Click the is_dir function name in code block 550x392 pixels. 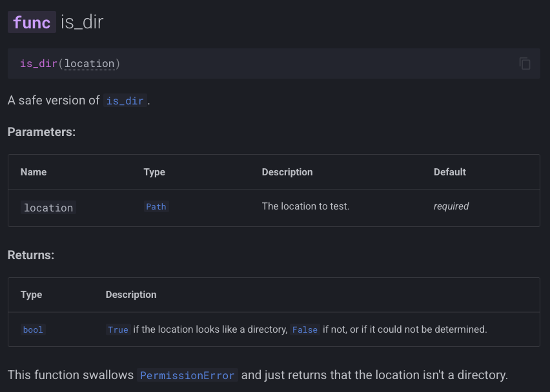click(39, 64)
